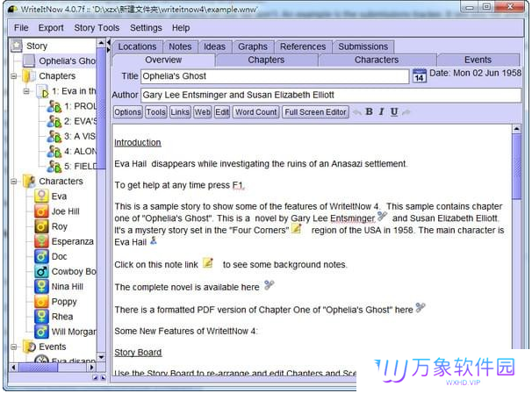532x393 pixels.
Task: Collapse chapter '1: Eva in th' node
Action: [26, 91]
